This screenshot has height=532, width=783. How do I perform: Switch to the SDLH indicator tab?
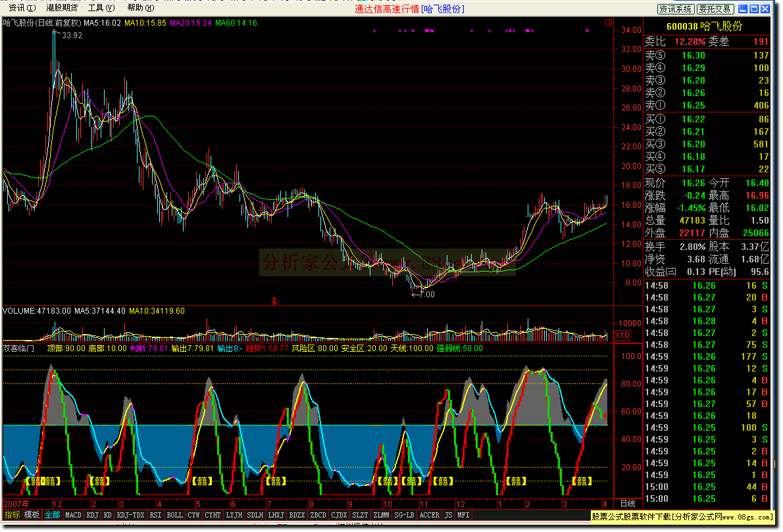pyautogui.click(x=255, y=515)
